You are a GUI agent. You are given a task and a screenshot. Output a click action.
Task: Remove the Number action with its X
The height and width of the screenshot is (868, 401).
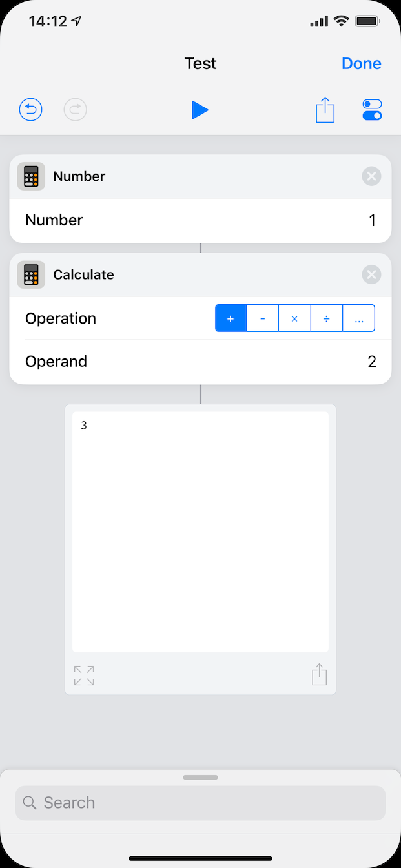pos(371,176)
